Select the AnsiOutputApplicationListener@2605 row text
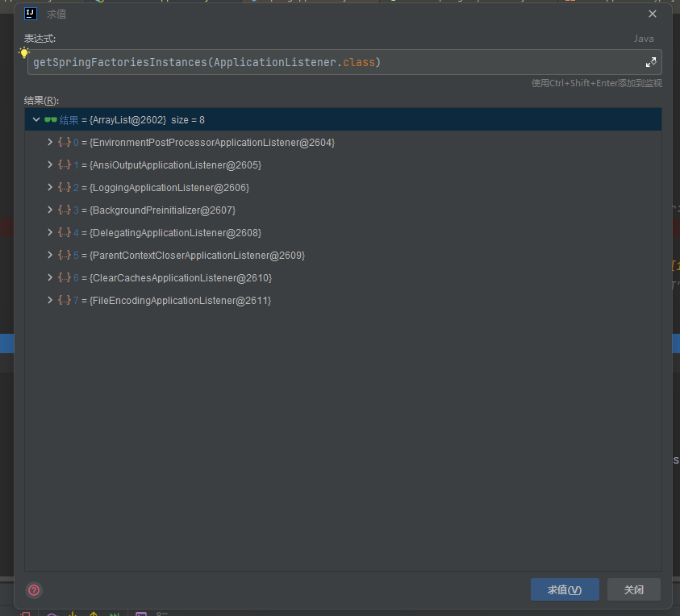This screenshot has width=680, height=616. click(x=175, y=165)
